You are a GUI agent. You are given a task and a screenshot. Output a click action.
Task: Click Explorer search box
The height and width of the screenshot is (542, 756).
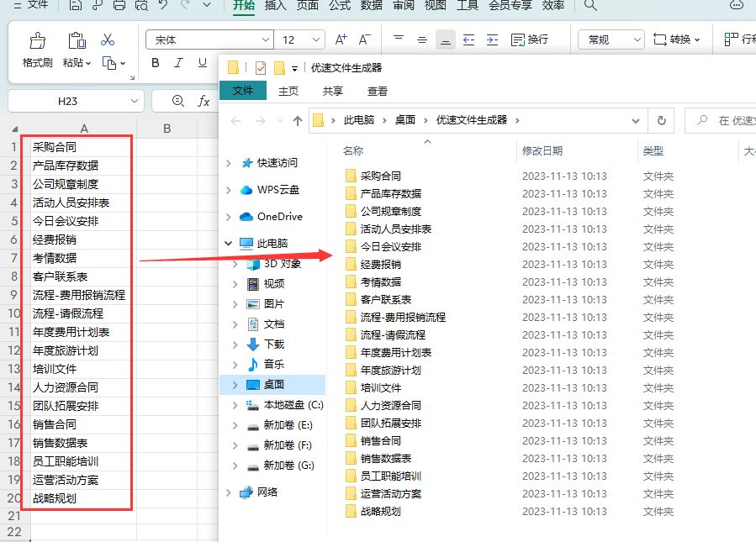pyautogui.click(x=721, y=120)
